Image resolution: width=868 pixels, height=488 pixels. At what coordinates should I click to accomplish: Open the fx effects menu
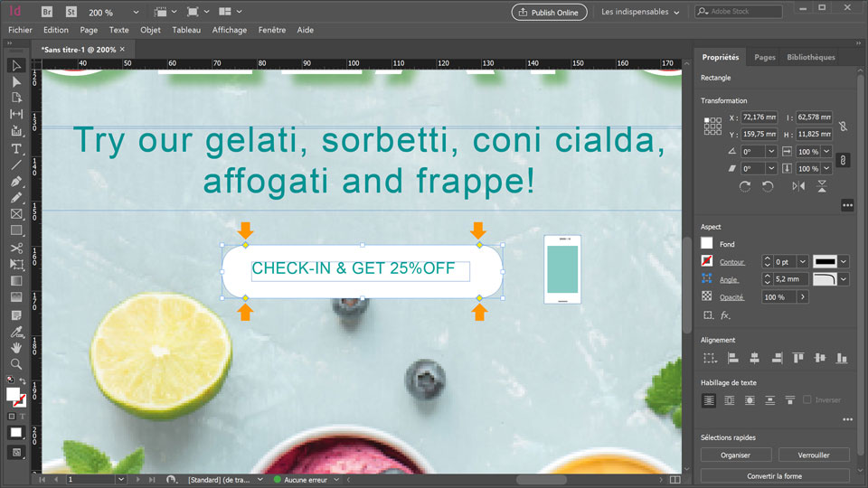click(x=725, y=315)
